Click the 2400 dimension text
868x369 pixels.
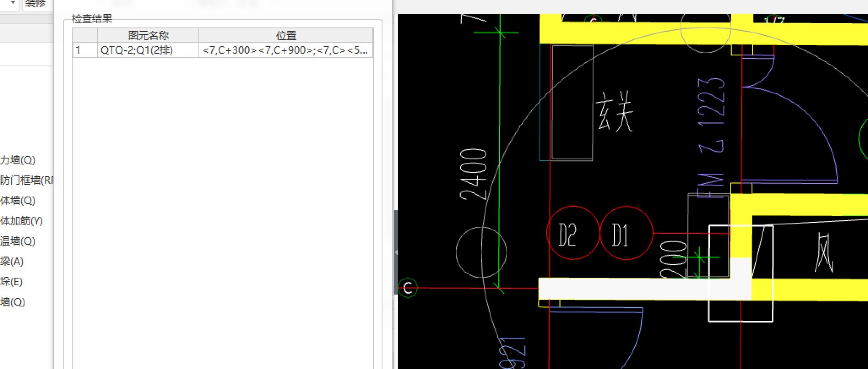473,174
